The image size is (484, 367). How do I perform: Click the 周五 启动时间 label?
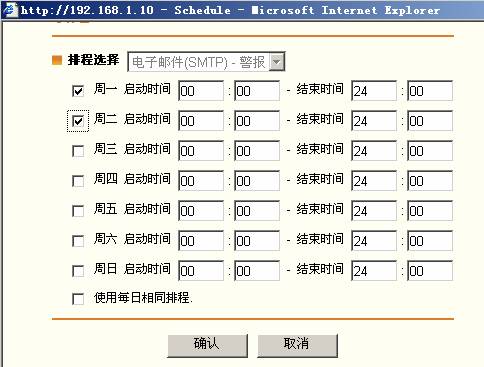click(132, 209)
